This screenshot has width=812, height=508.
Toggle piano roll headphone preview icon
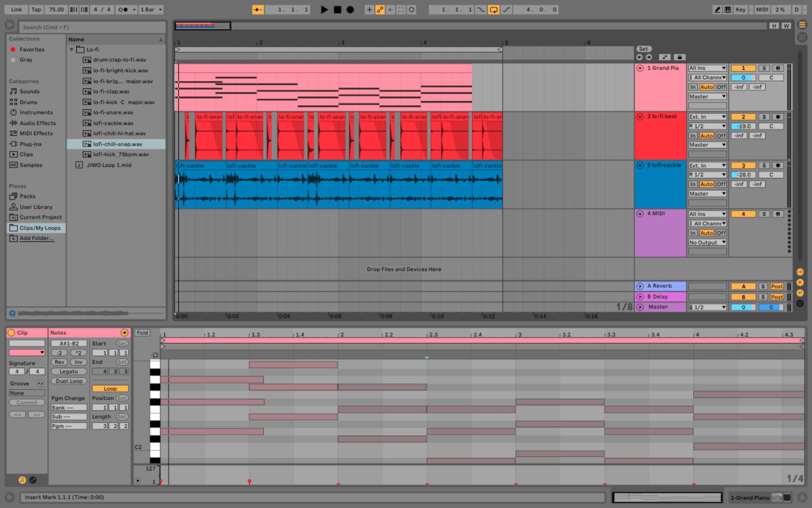click(x=155, y=355)
